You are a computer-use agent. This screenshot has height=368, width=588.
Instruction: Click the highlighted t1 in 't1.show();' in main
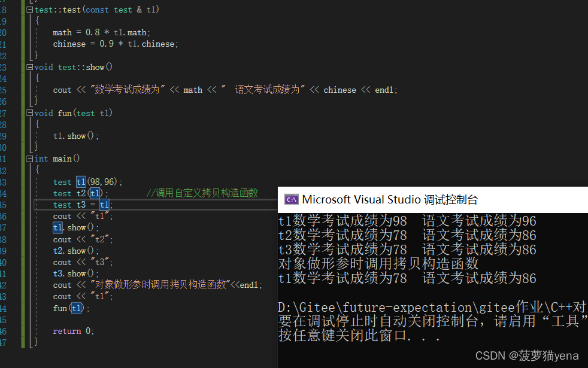coord(57,227)
